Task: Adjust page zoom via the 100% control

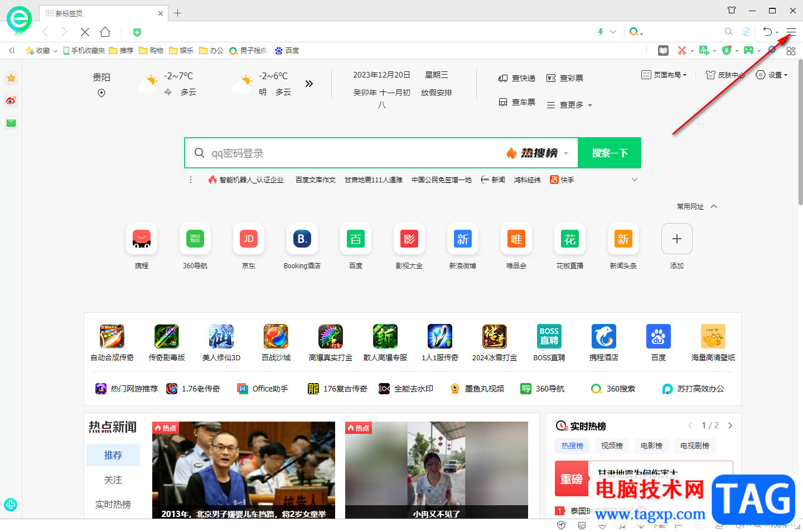Action: coord(778,526)
